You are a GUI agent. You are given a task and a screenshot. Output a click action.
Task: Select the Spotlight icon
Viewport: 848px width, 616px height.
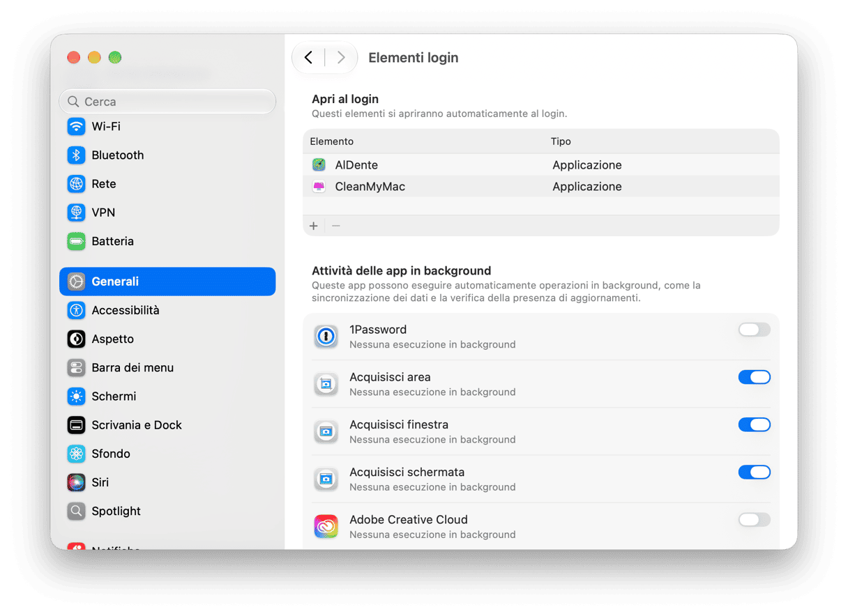click(76, 511)
